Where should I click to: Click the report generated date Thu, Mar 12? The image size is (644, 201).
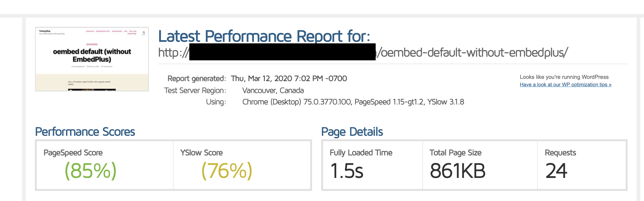pos(289,79)
